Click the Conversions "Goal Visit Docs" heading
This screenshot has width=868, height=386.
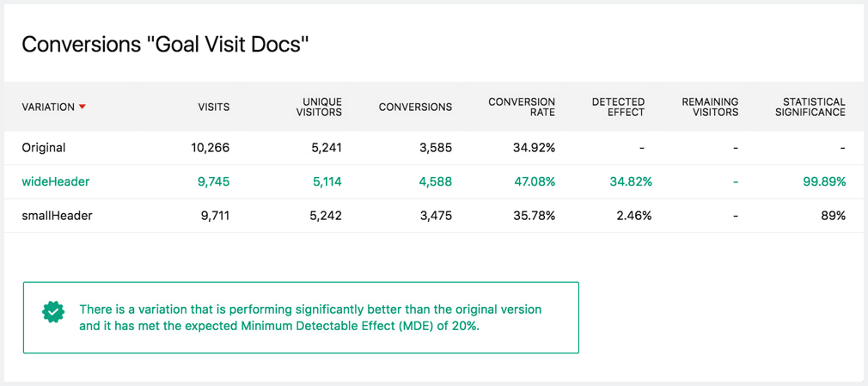coord(165,45)
